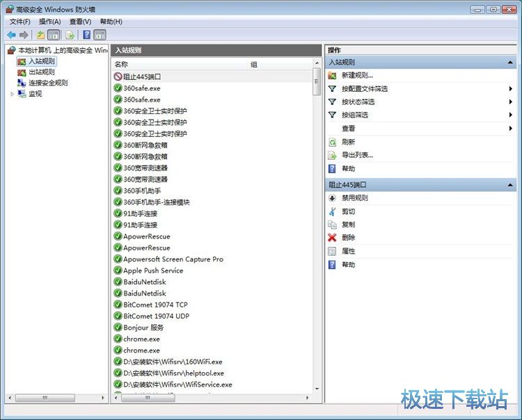This screenshot has height=420, width=522.
Task: Click the 名称 column header
Action: pos(180,65)
